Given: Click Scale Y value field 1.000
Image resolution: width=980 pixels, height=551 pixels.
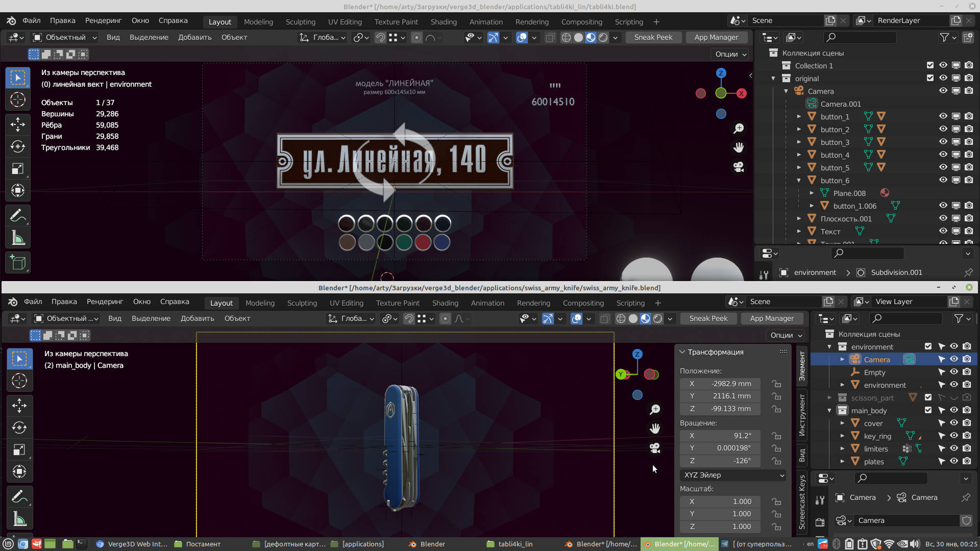Looking at the screenshot, I should point(720,514).
